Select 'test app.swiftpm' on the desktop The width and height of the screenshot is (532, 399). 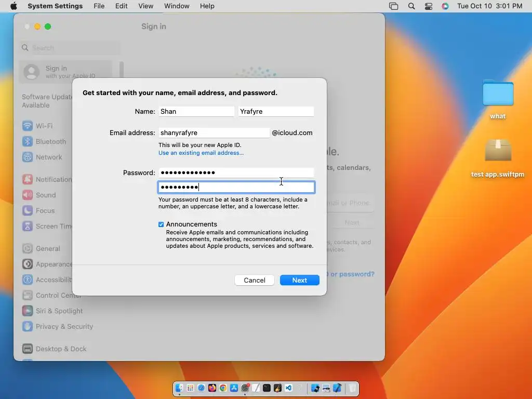[498, 158]
